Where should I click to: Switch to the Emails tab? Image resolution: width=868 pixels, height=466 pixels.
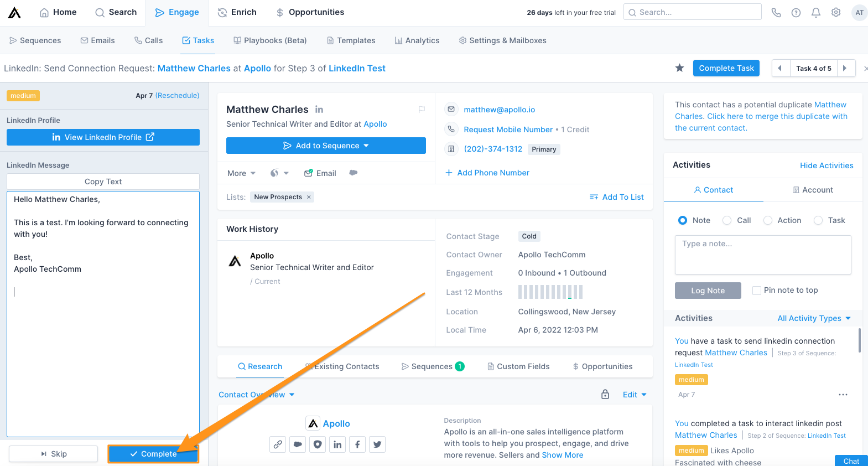tap(97, 40)
